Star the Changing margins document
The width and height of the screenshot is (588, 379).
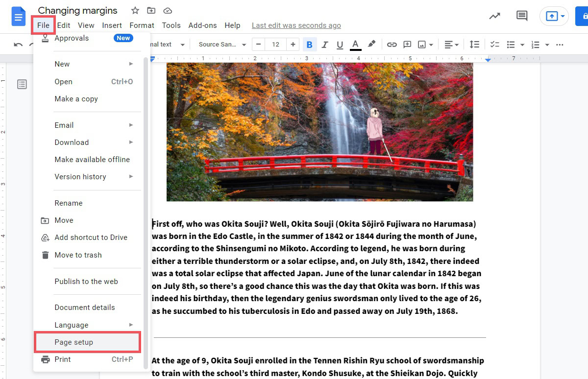click(135, 11)
